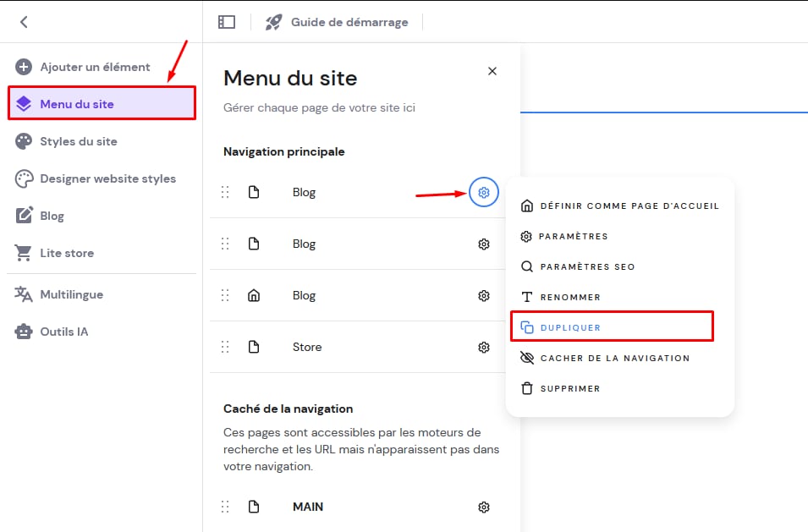Open the Blog editor in the sidebar
The image size is (808, 532).
click(52, 216)
